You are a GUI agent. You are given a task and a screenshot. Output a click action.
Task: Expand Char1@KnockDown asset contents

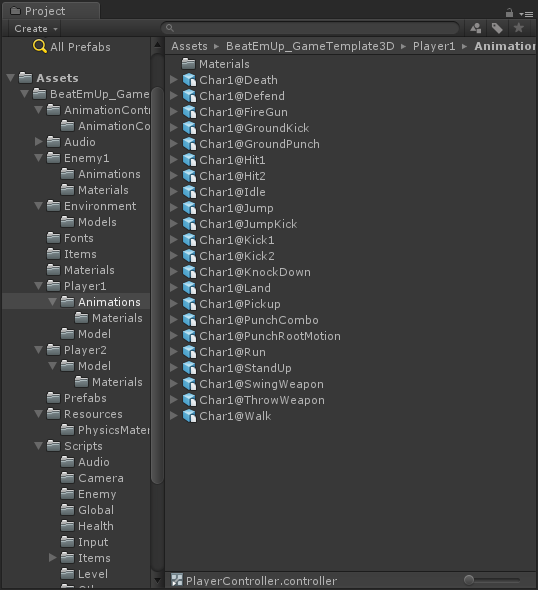click(x=173, y=272)
